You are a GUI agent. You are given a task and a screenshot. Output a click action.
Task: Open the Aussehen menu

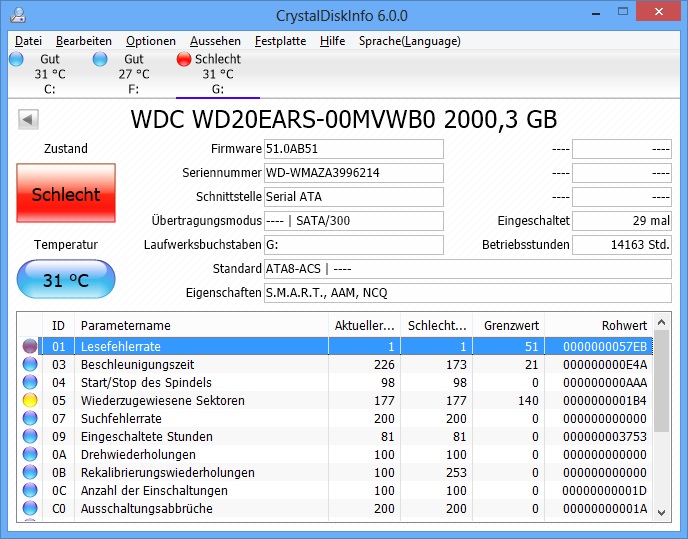215,41
